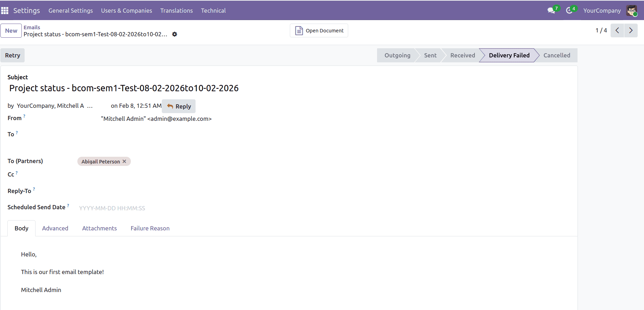Switch to the Failure Reason tab

click(150, 228)
